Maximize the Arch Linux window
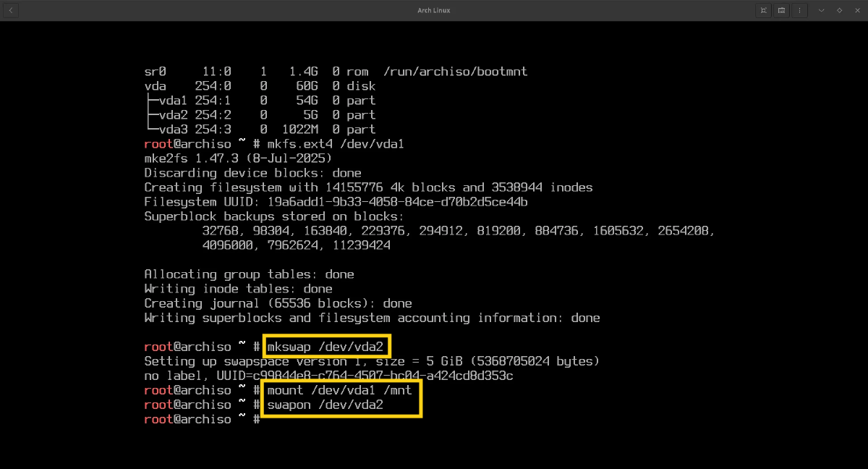The height and width of the screenshot is (469, 868). click(x=839, y=10)
